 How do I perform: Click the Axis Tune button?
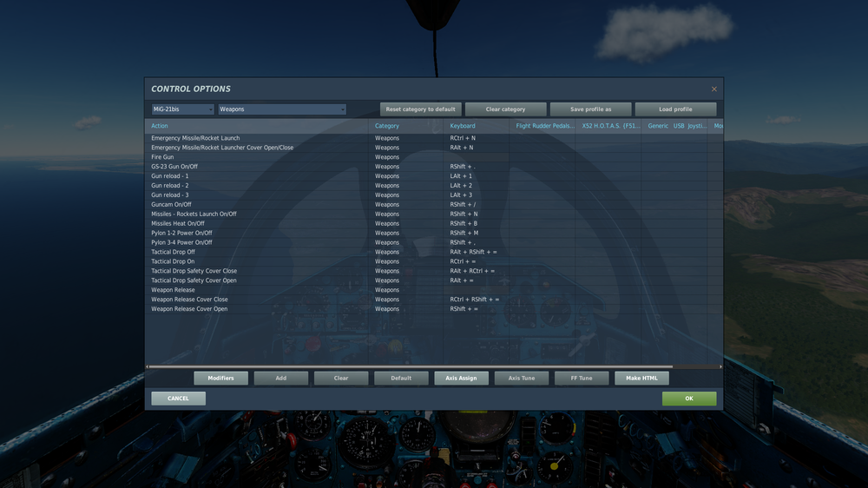[x=522, y=379]
